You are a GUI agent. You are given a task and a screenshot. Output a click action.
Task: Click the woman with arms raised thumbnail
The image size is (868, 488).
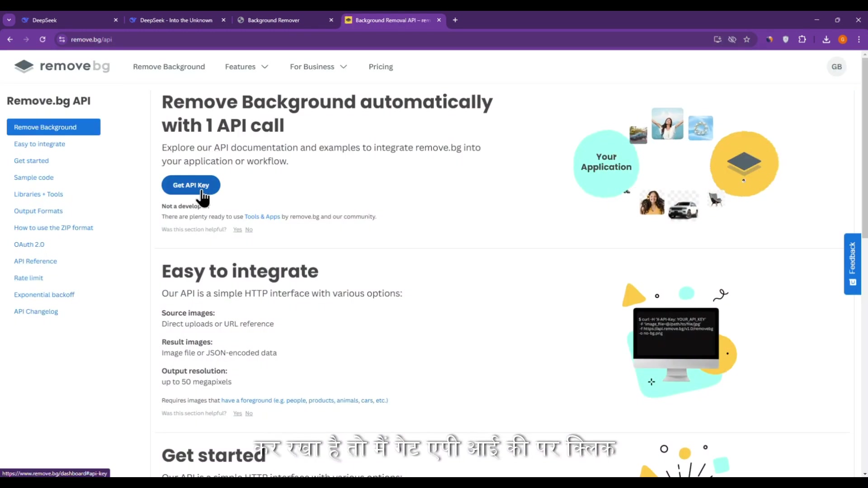667,123
